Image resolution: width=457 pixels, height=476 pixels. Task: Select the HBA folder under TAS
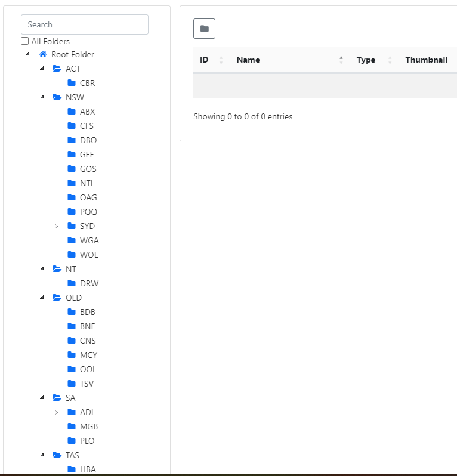(88, 469)
